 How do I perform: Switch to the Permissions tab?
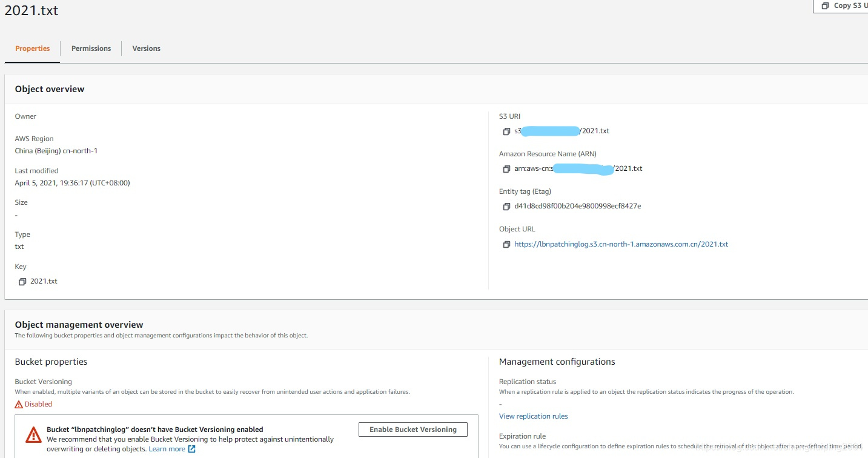90,48
